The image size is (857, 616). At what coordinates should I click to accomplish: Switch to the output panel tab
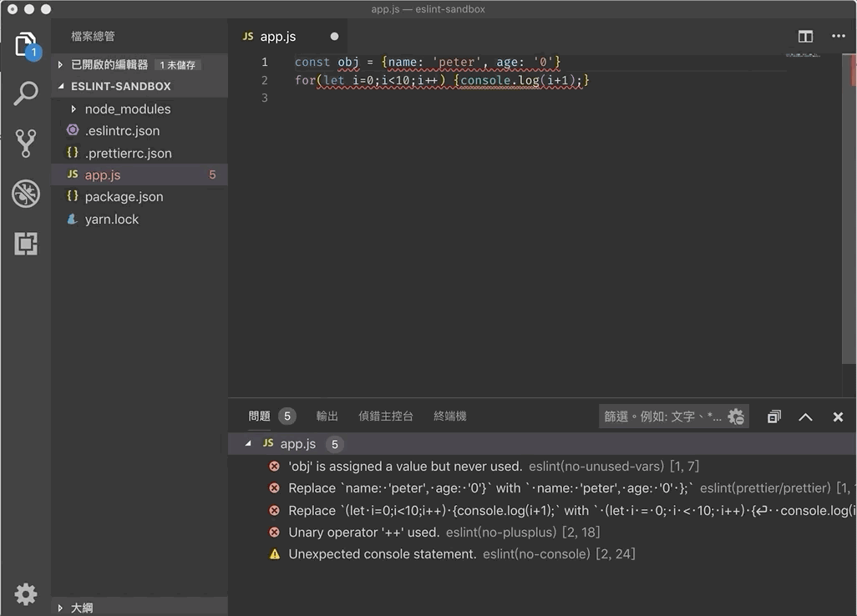coord(327,417)
